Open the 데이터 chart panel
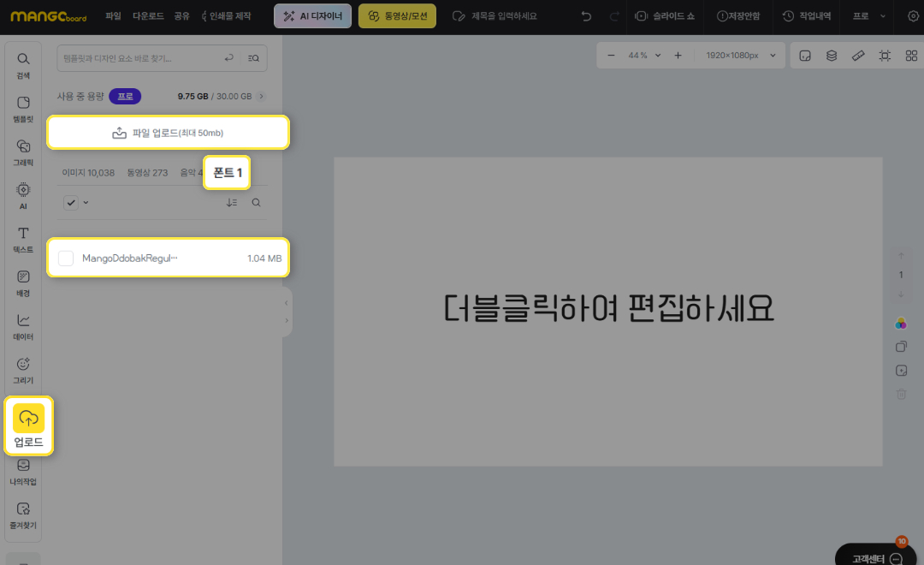 [24, 326]
